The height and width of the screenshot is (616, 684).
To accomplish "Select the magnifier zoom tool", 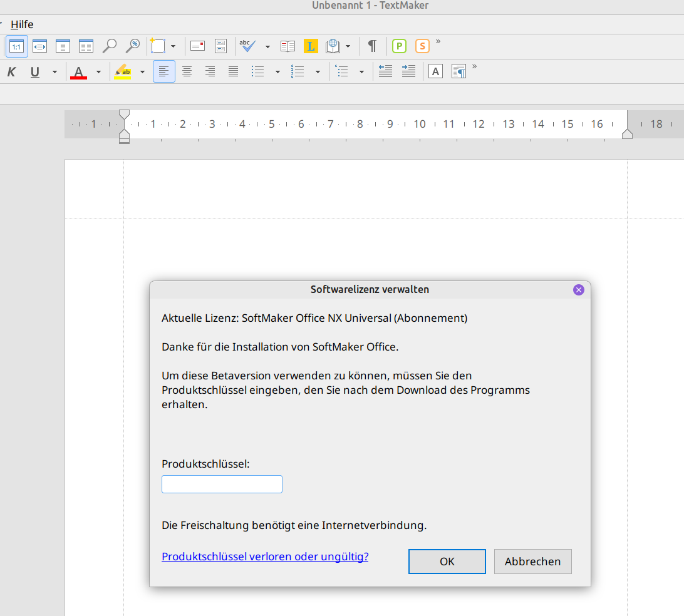I will click(x=110, y=46).
